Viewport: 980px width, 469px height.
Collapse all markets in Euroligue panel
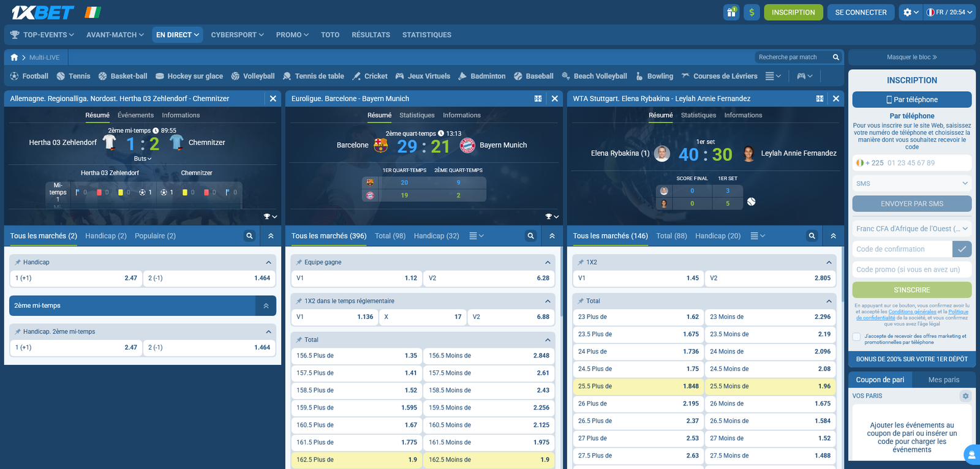tap(552, 236)
